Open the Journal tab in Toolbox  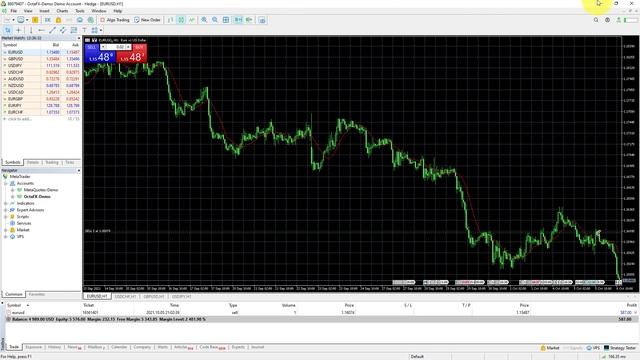(258, 347)
